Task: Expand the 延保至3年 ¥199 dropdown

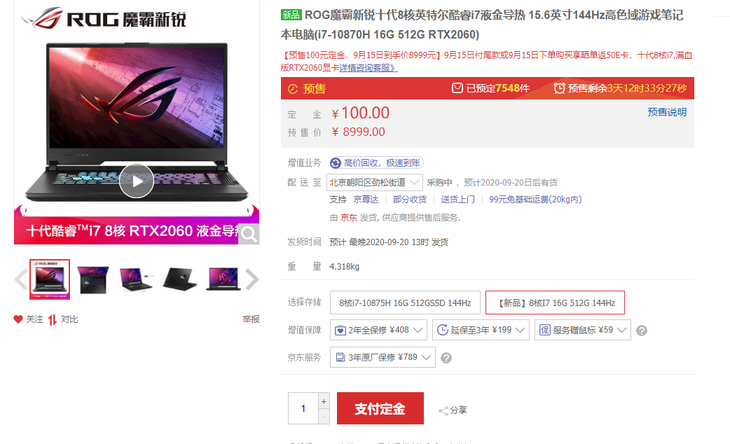Action: (x=480, y=330)
